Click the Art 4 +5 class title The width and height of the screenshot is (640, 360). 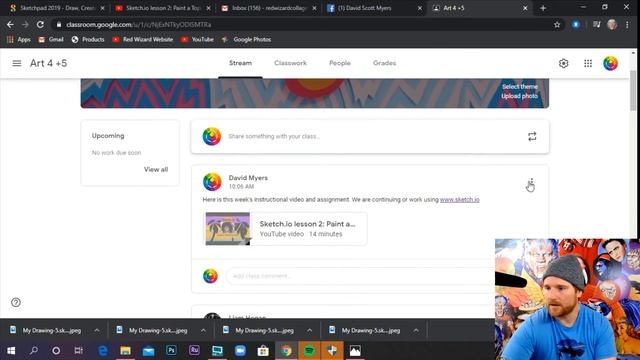pyautogui.click(x=49, y=63)
